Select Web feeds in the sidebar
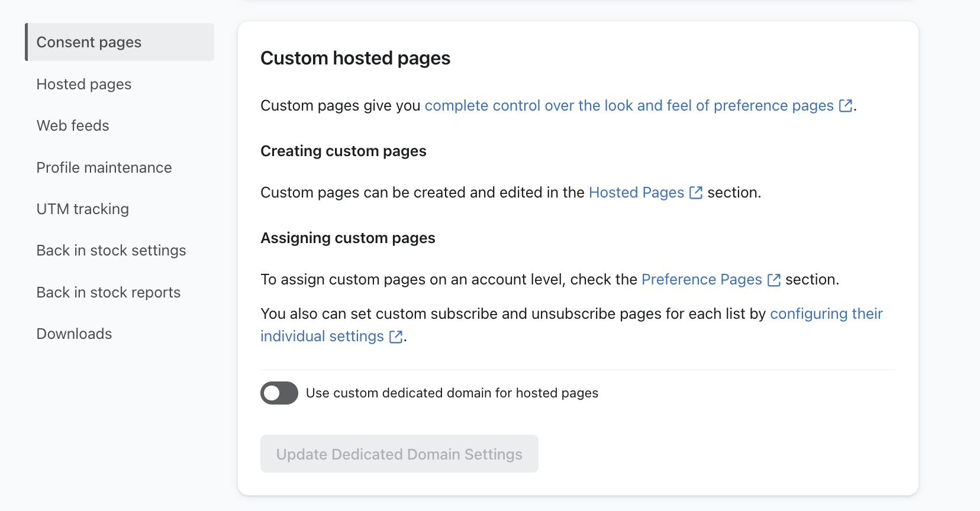The width and height of the screenshot is (980, 511). (73, 125)
